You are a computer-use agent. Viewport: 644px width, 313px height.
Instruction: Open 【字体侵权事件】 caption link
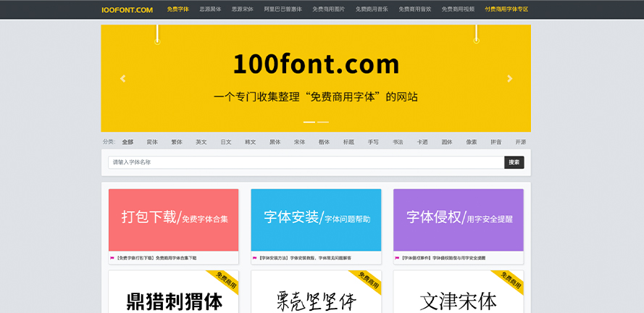pos(443,259)
